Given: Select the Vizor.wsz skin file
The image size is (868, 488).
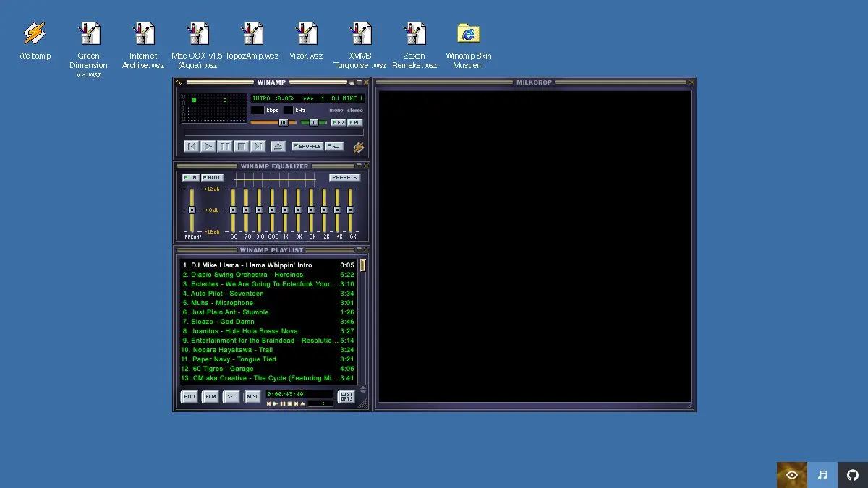Looking at the screenshot, I should pos(306,40).
